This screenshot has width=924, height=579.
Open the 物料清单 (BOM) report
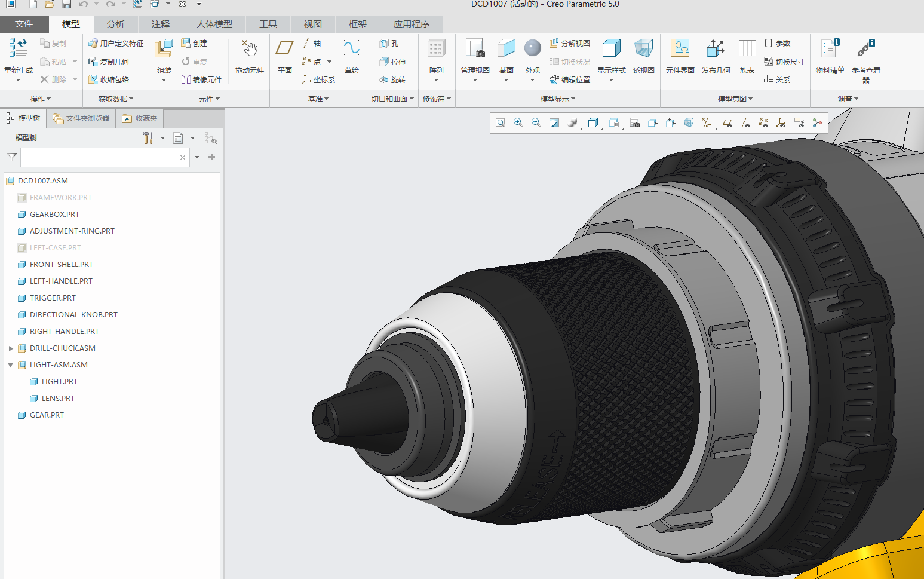[830, 57]
